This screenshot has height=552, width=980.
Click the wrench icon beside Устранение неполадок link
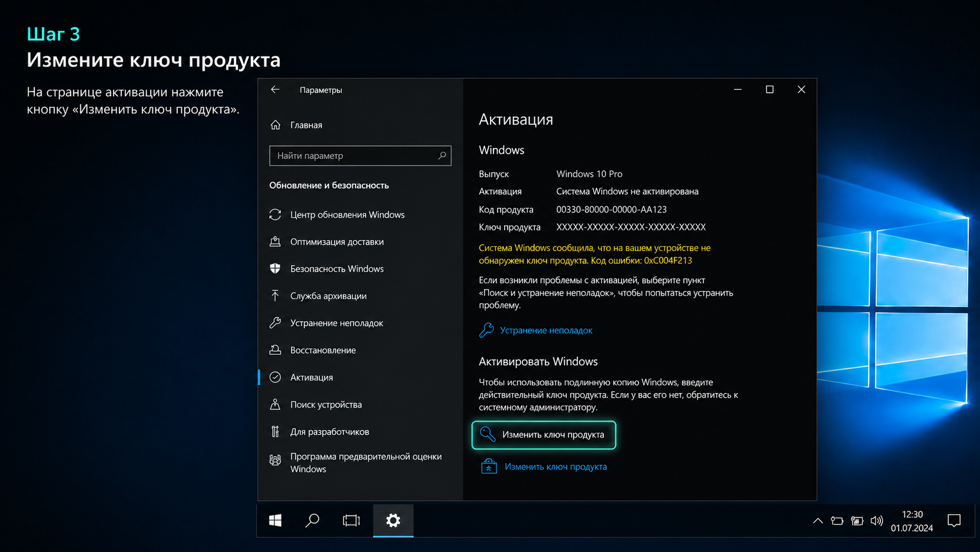pos(486,330)
